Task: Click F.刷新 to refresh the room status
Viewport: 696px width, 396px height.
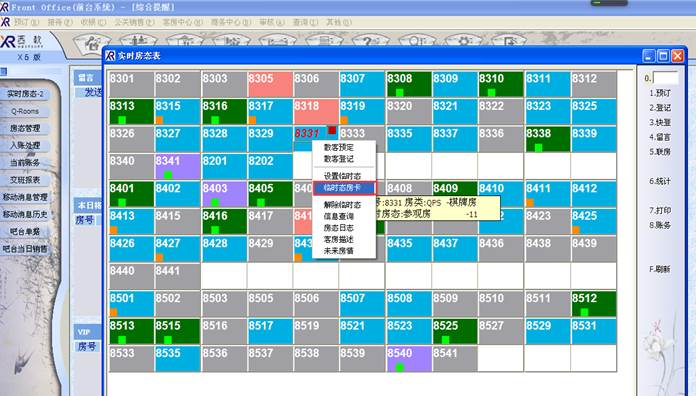Action: click(x=660, y=269)
